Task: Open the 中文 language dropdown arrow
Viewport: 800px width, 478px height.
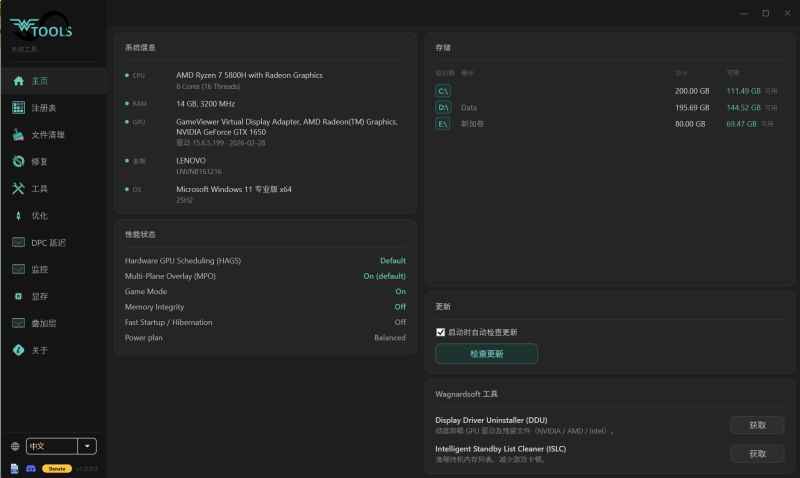Action: point(87,446)
